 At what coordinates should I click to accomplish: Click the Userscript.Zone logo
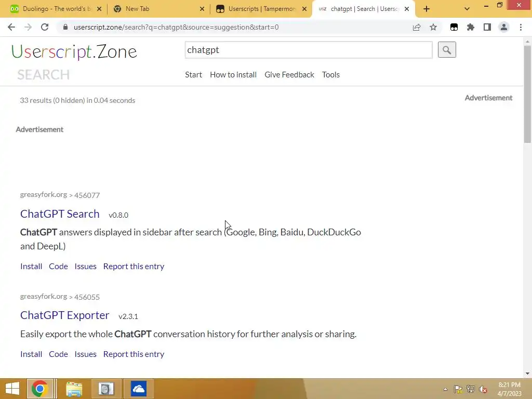tap(74, 51)
